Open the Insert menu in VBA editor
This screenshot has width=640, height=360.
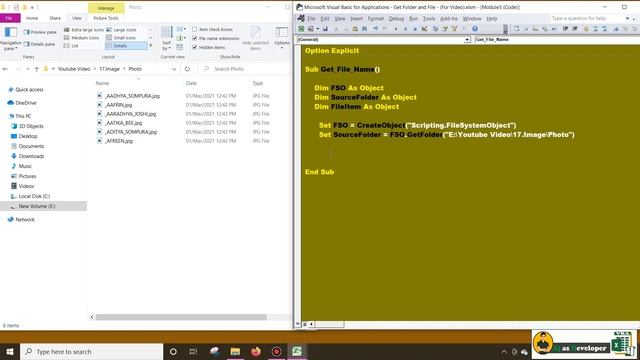point(356,19)
